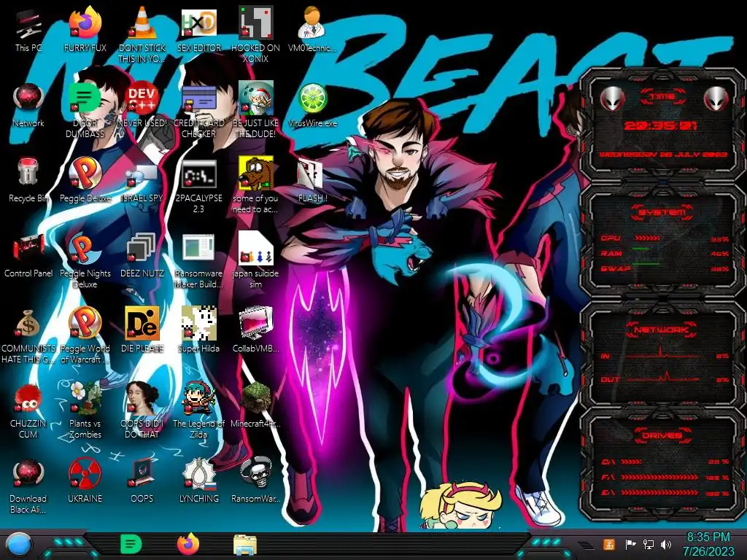The height and width of the screenshot is (560, 747).
Task: Click the CPU usage meter bar
Action: pyautogui.click(x=647, y=238)
